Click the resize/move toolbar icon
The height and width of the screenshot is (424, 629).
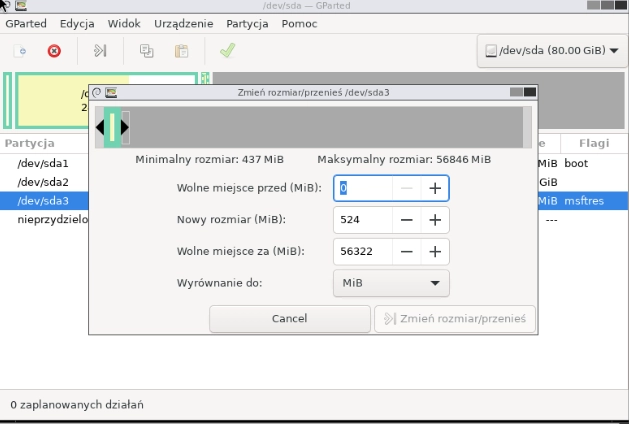(100, 49)
